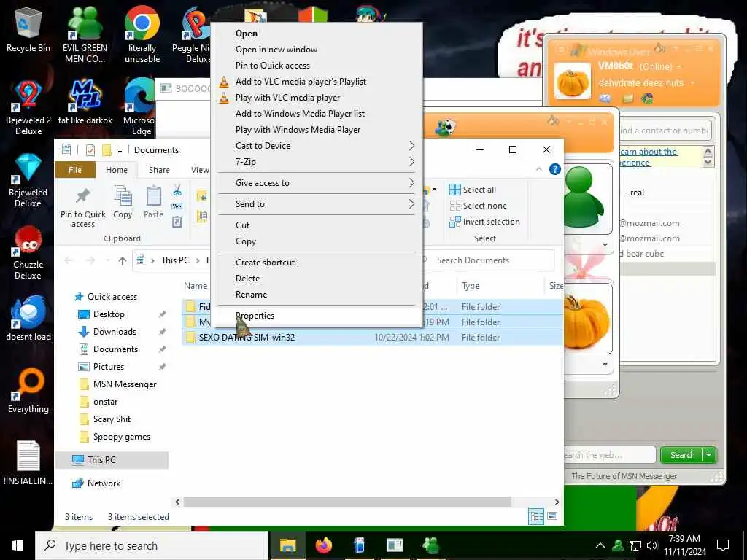This screenshot has height=560, width=747.
Task: Select Create shortcut menu entry
Action: (317, 262)
